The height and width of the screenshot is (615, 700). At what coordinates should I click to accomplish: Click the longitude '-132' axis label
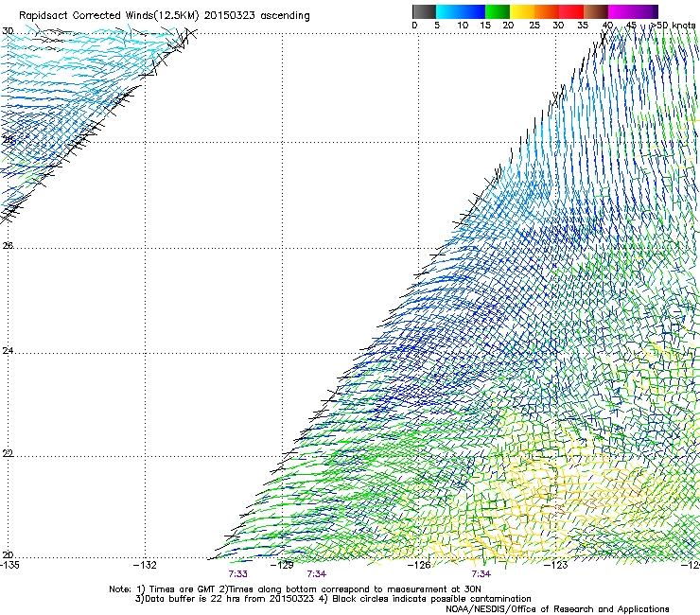(x=145, y=565)
